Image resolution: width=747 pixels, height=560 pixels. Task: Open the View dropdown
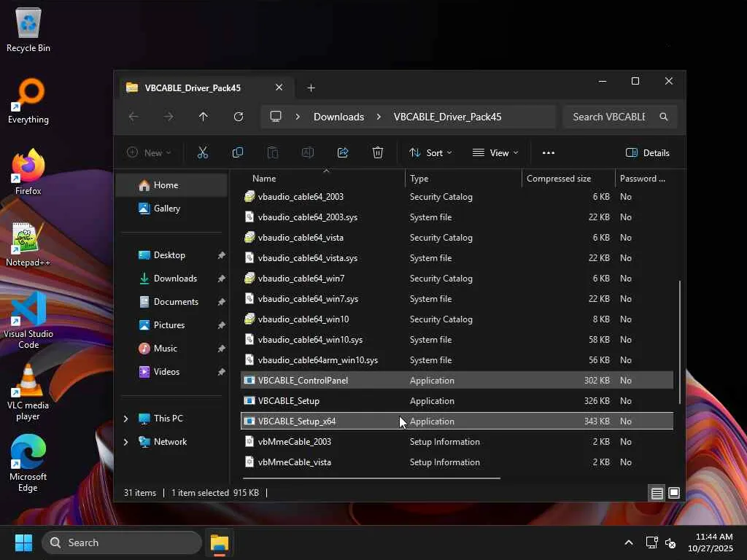[x=495, y=153]
